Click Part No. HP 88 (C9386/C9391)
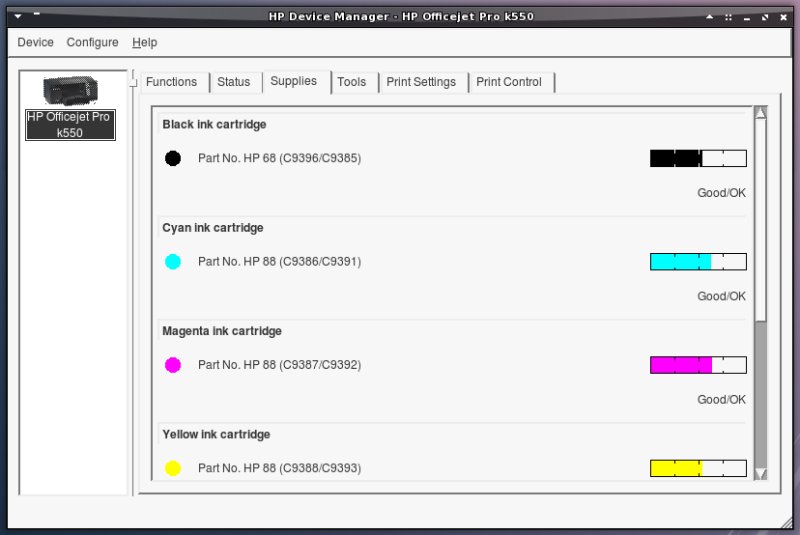The image size is (800, 535). point(280,262)
